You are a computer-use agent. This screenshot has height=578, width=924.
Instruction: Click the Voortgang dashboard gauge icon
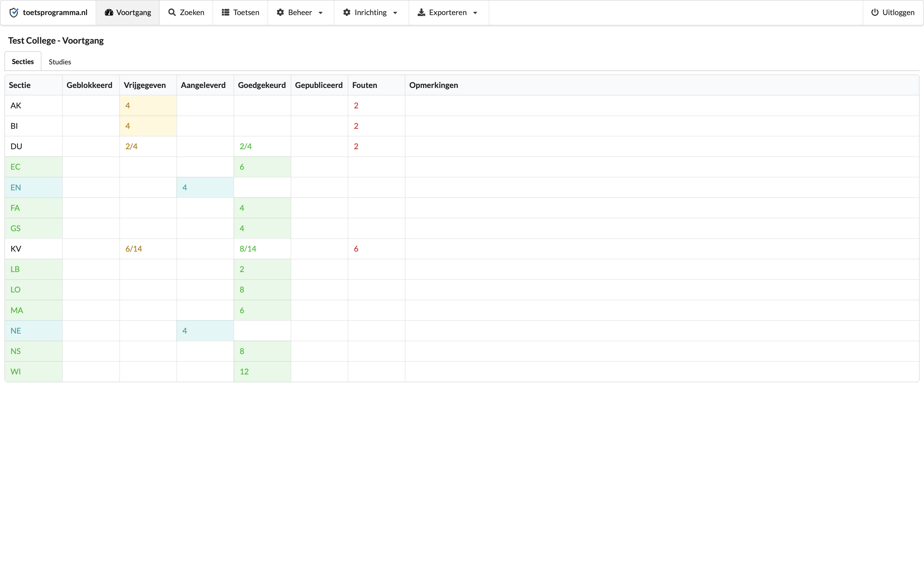click(109, 13)
